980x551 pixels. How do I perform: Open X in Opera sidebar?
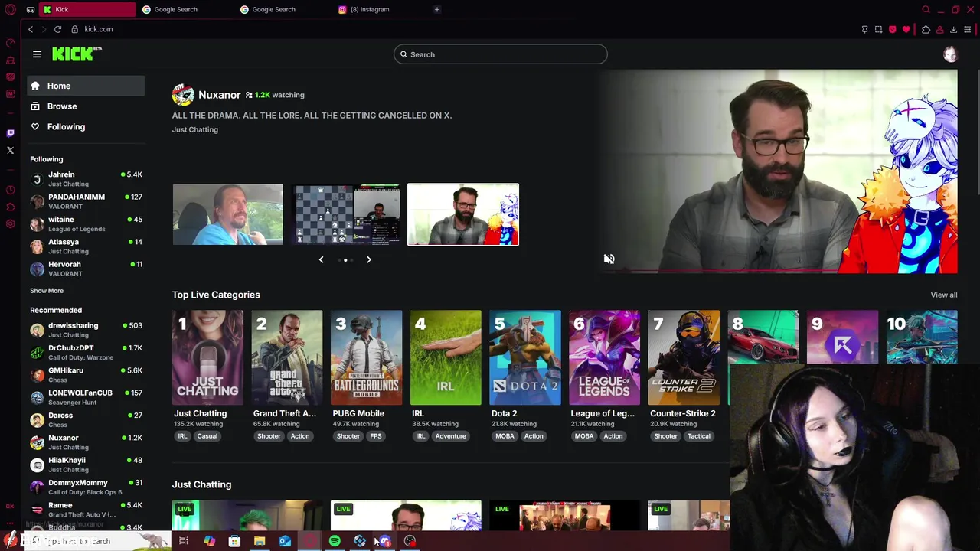10,150
